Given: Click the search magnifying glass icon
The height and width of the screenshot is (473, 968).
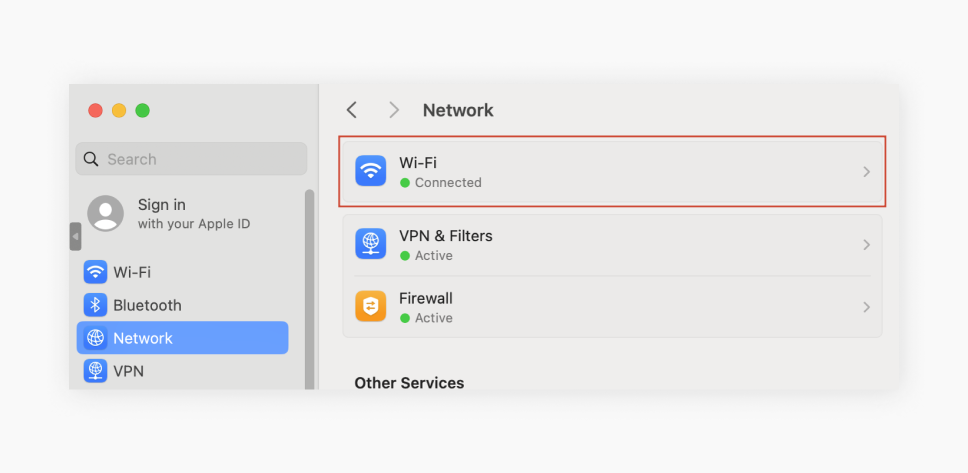Looking at the screenshot, I should pos(91,159).
